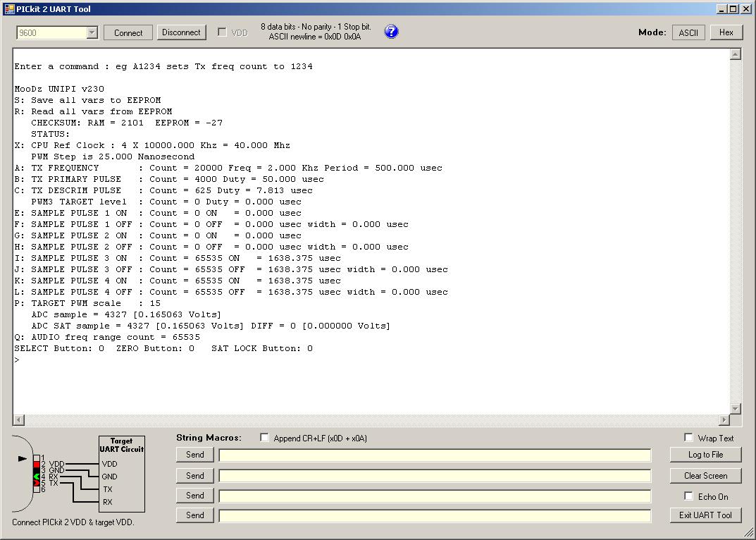Click the black pin 1 arrow marker

click(23, 458)
